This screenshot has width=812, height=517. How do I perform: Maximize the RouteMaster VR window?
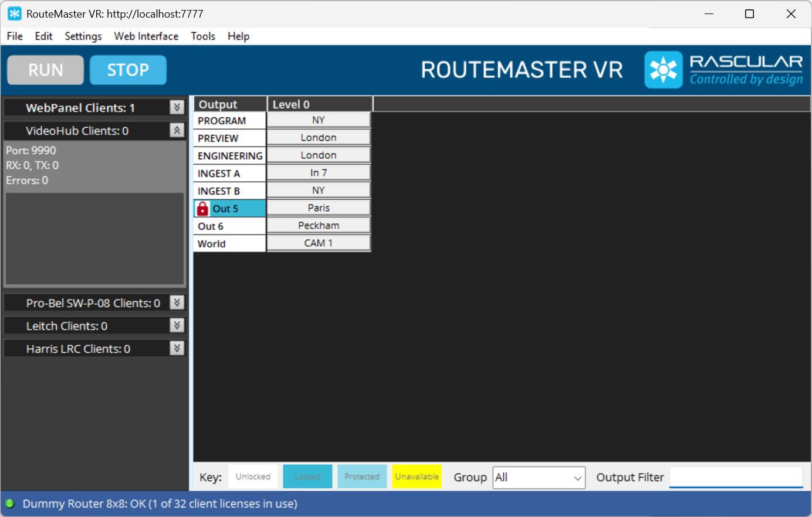pos(749,14)
